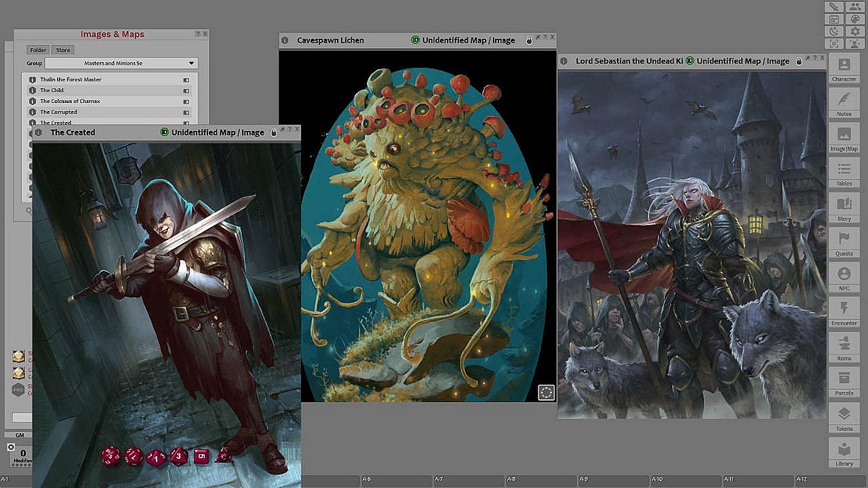Toggle ID status on Lord Sebastian image

click(690, 61)
